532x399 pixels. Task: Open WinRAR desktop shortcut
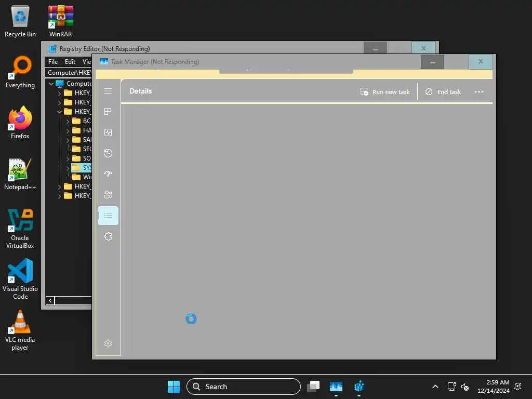pos(60,21)
